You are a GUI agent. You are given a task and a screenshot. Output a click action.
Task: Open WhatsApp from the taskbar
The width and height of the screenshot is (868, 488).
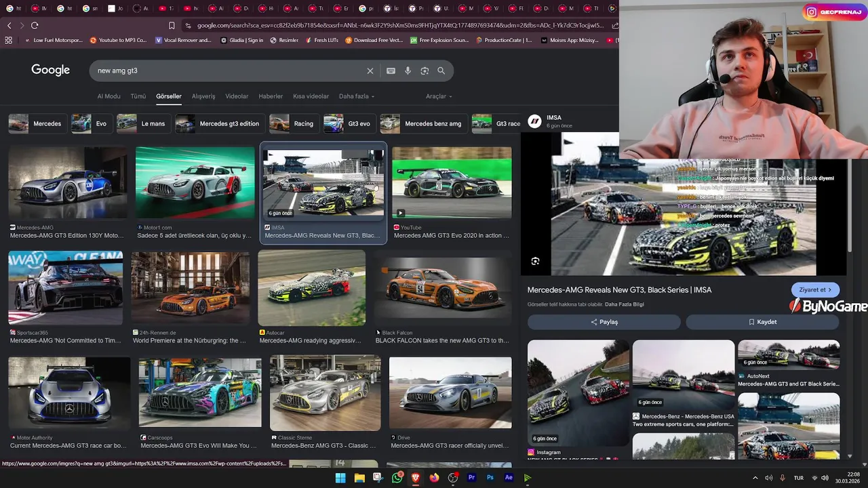397,478
